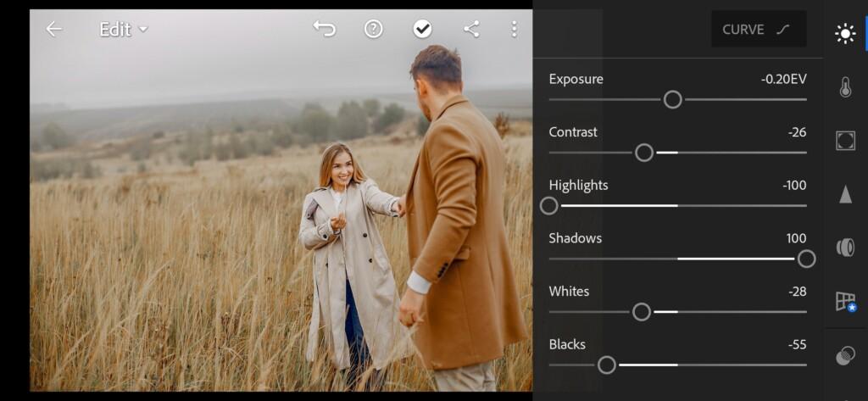Open the tone Curve editor
Image resolution: width=868 pixels, height=401 pixels.
(759, 29)
